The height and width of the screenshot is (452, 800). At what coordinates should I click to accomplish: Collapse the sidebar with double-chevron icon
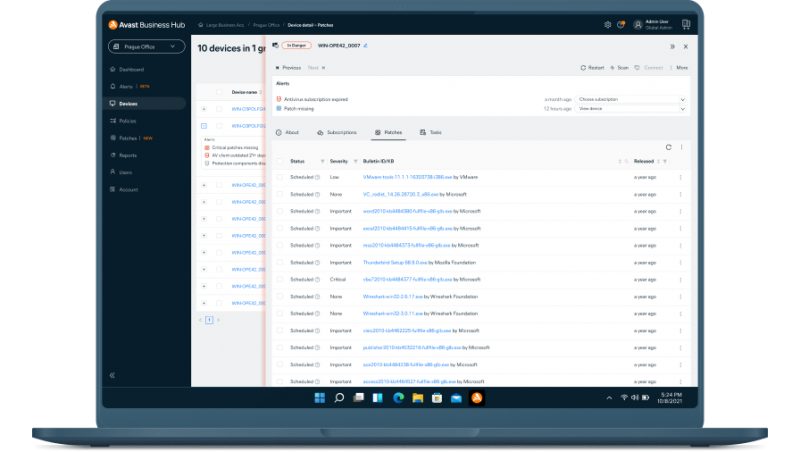(112, 375)
